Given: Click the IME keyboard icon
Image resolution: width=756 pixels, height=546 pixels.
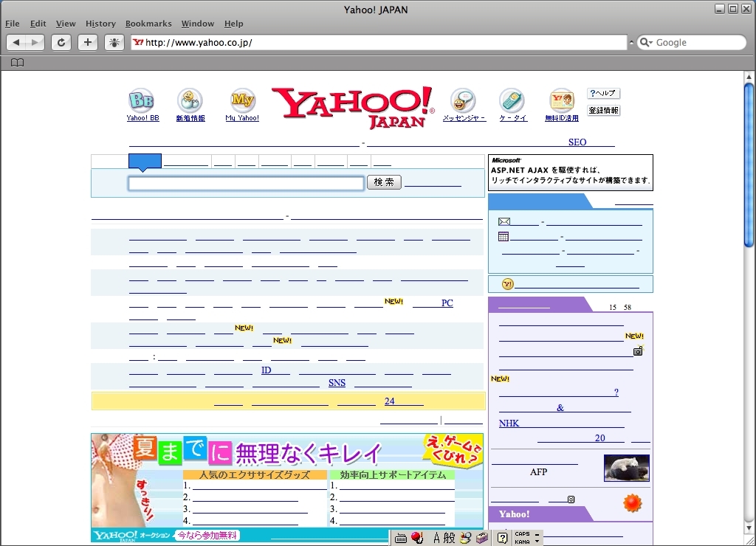Looking at the screenshot, I should [401, 539].
